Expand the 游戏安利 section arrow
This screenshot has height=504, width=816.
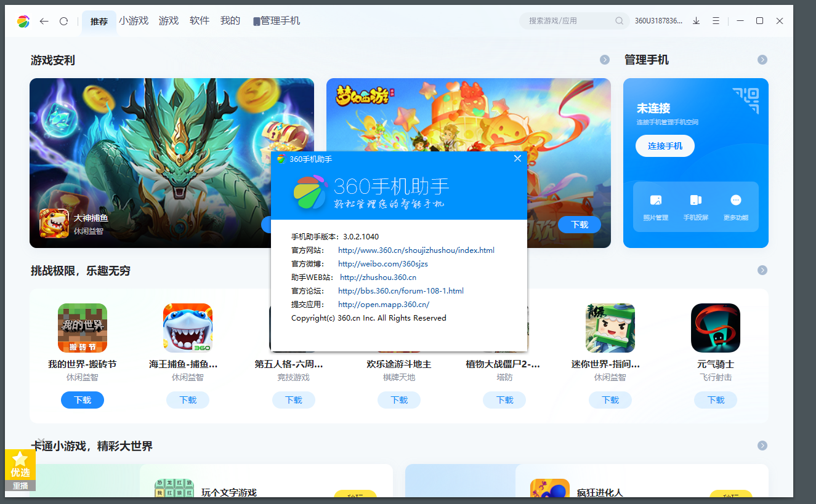[x=605, y=60]
